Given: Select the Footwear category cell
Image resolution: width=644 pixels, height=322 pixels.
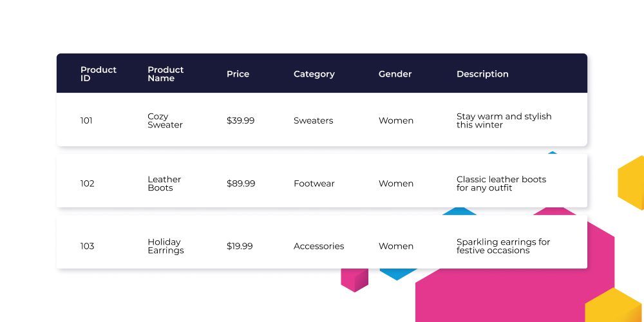Looking at the screenshot, I should pyautogui.click(x=314, y=184).
